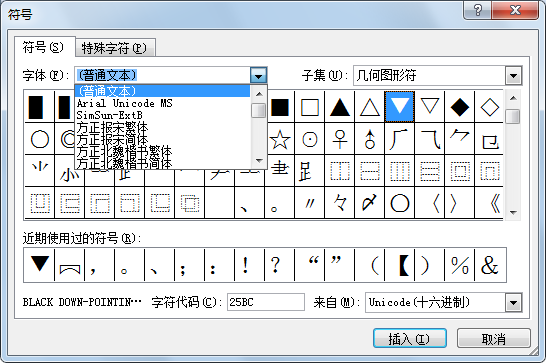This screenshot has height=363, width=546.
Task: Choose 方正报宋简体 font
Action: [x=162, y=139]
